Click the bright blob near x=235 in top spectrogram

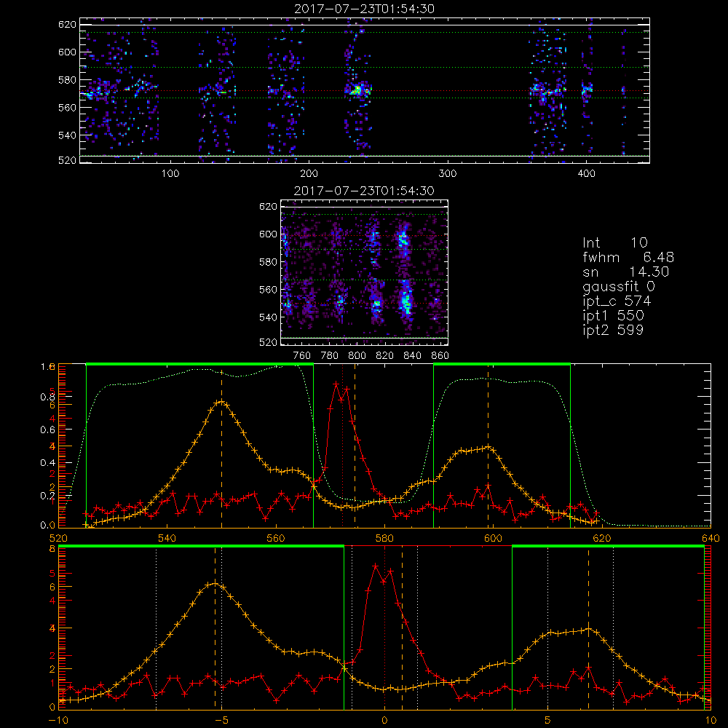coord(357,90)
